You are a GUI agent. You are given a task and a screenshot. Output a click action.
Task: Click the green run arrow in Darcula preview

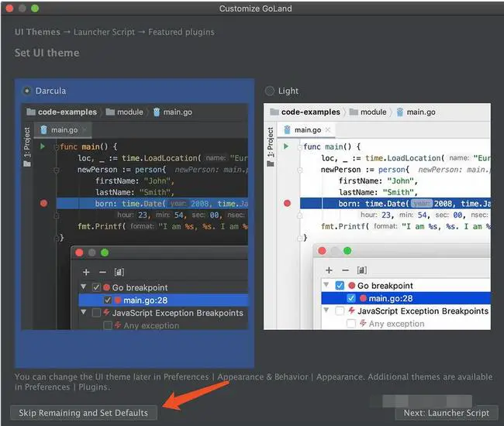43,146
